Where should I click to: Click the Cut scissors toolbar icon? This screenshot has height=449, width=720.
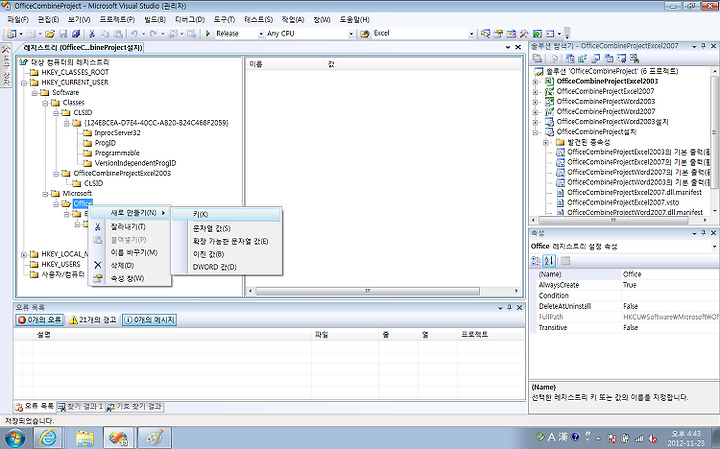[92, 34]
